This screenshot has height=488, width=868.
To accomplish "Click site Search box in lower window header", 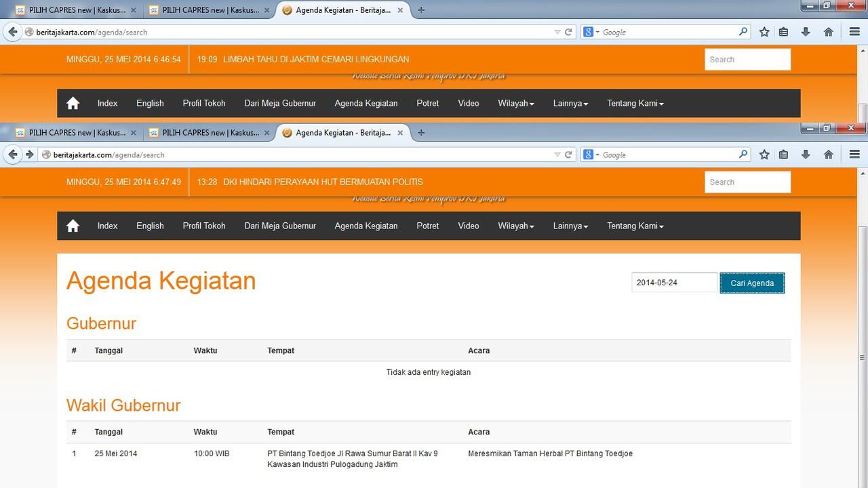I will point(747,182).
